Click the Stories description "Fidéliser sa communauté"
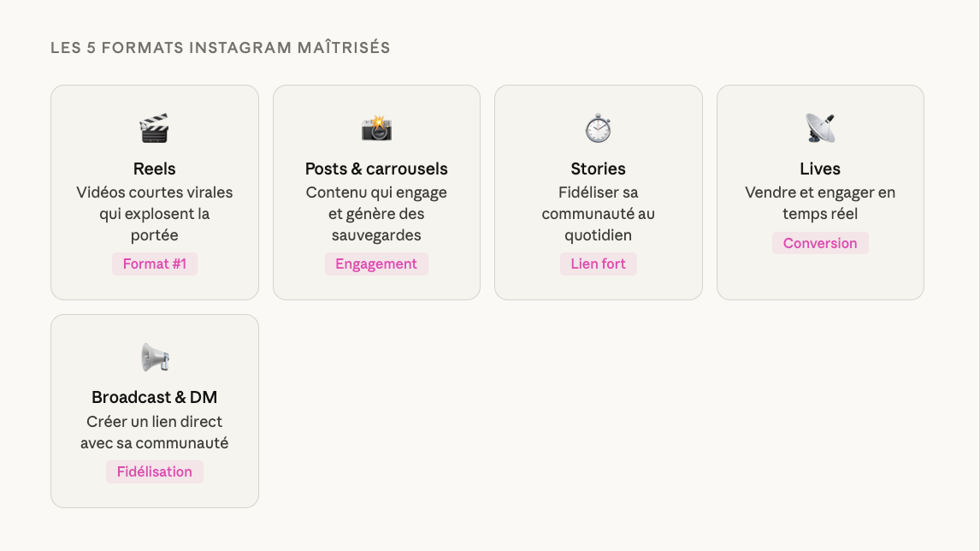The width and height of the screenshot is (980, 551). (599, 213)
